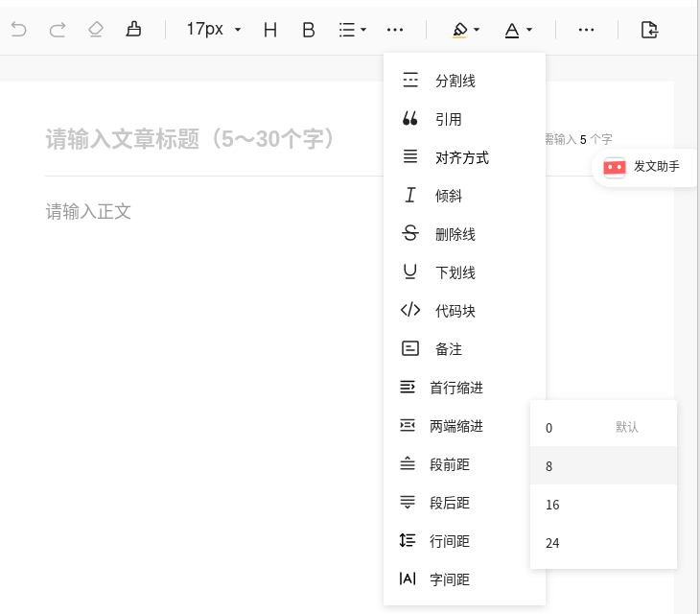
Task: Expand the font color dropdown
Action: (518, 30)
